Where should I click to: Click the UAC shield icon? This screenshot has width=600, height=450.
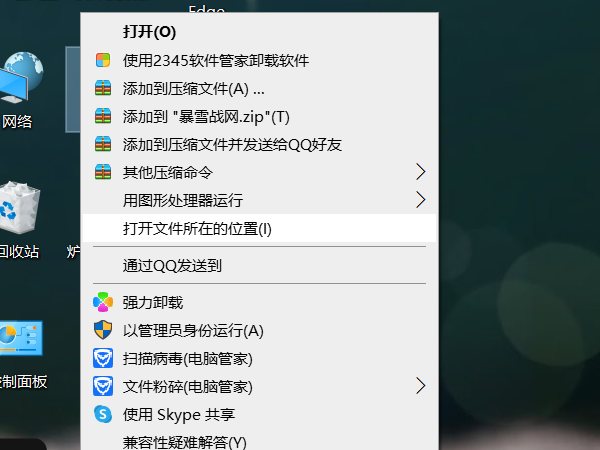click(x=103, y=330)
